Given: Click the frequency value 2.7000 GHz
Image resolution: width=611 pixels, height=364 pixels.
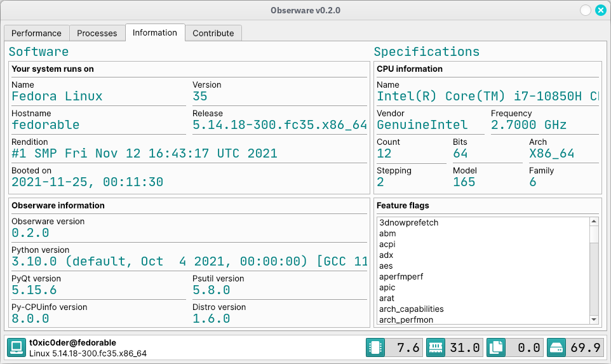Looking at the screenshot, I should click(529, 125).
